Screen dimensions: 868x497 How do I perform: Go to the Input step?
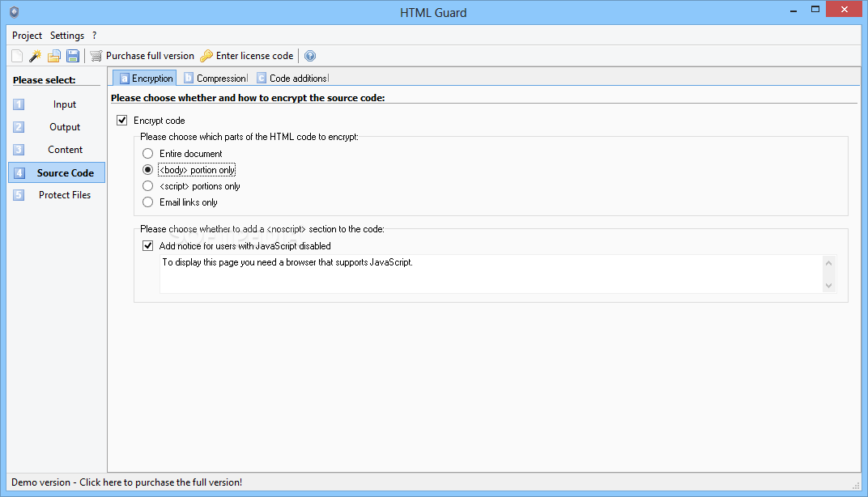click(57, 104)
